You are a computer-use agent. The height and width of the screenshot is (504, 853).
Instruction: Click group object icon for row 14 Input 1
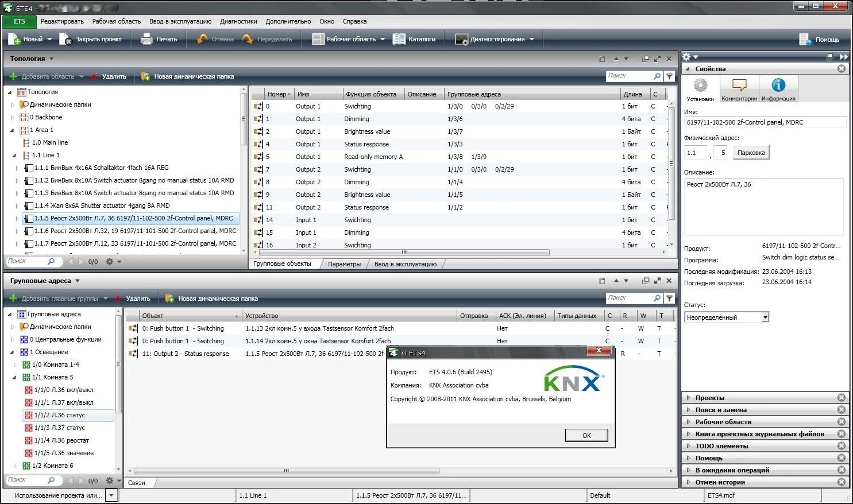click(258, 220)
